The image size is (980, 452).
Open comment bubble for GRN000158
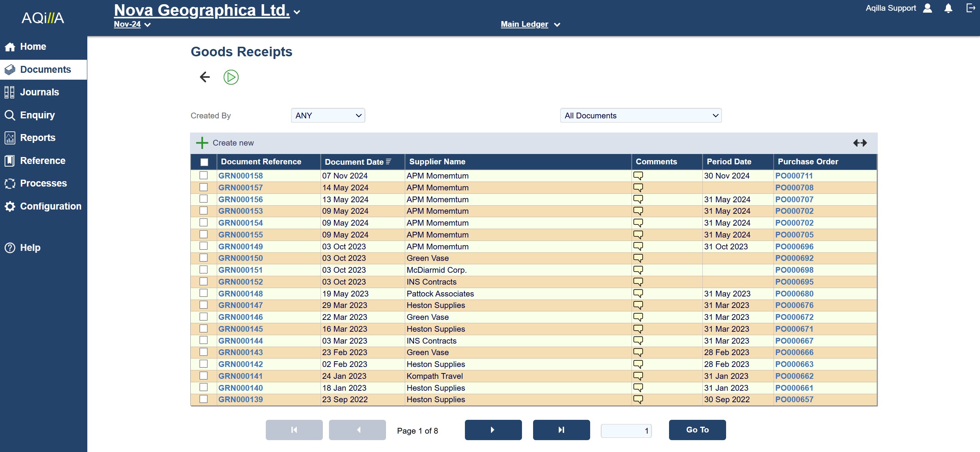[x=638, y=175]
